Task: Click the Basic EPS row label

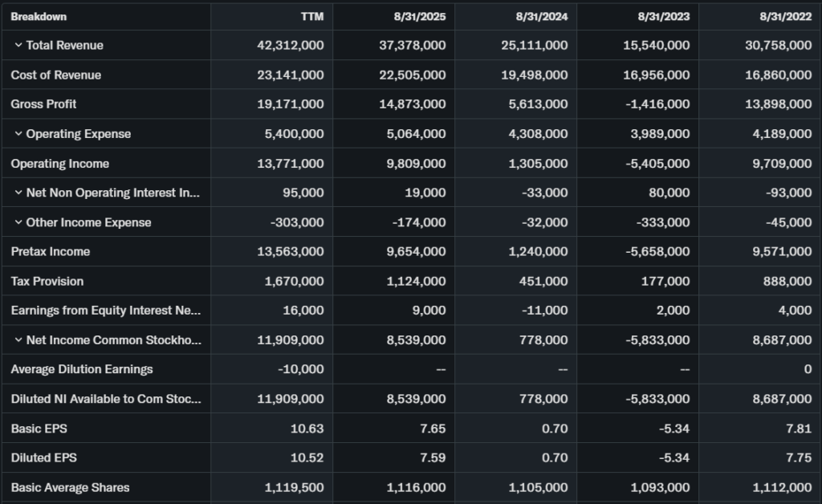Action: (x=39, y=429)
